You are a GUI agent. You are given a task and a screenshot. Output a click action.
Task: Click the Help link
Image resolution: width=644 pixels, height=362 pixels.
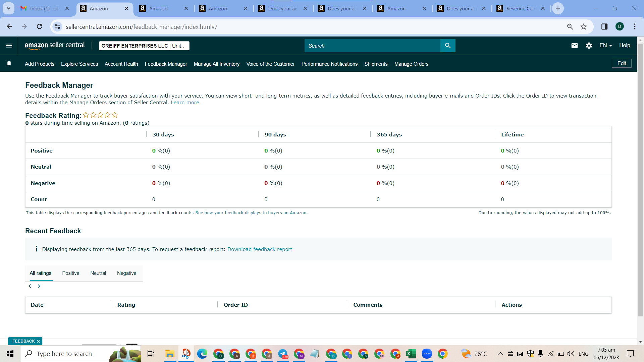pyautogui.click(x=625, y=46)
